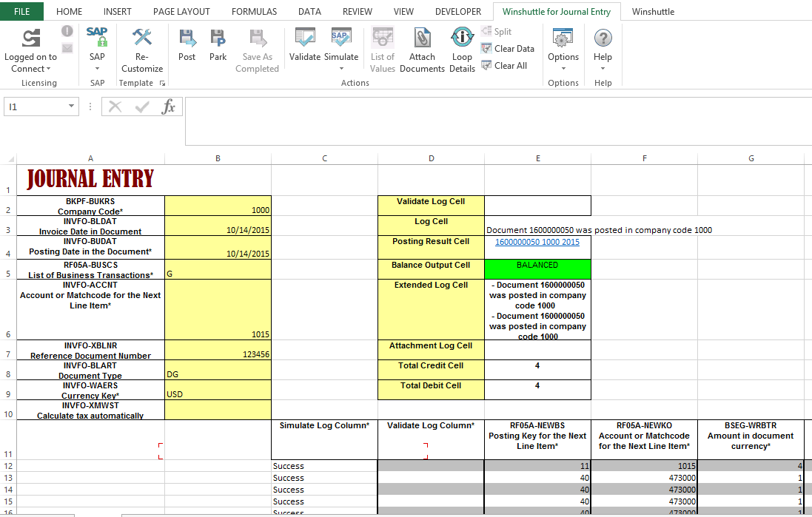Screen dimensions: 812x517
Task: Click the Simulate icon
Action: (341, 37)
